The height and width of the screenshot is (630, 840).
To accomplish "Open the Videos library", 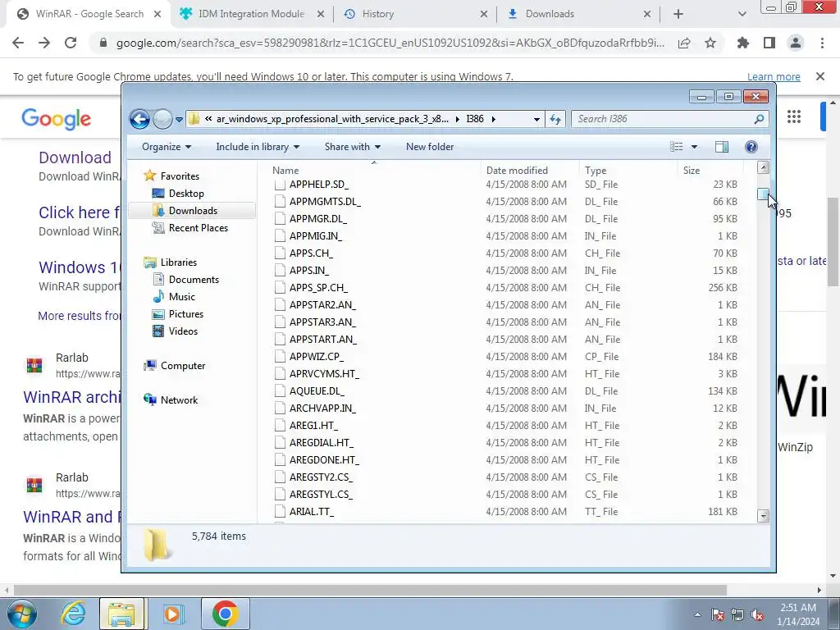I will 183,331.
